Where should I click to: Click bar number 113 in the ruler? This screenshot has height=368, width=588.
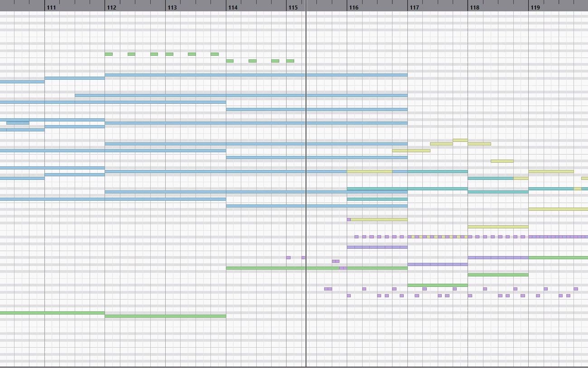click(x=172, y=8)
